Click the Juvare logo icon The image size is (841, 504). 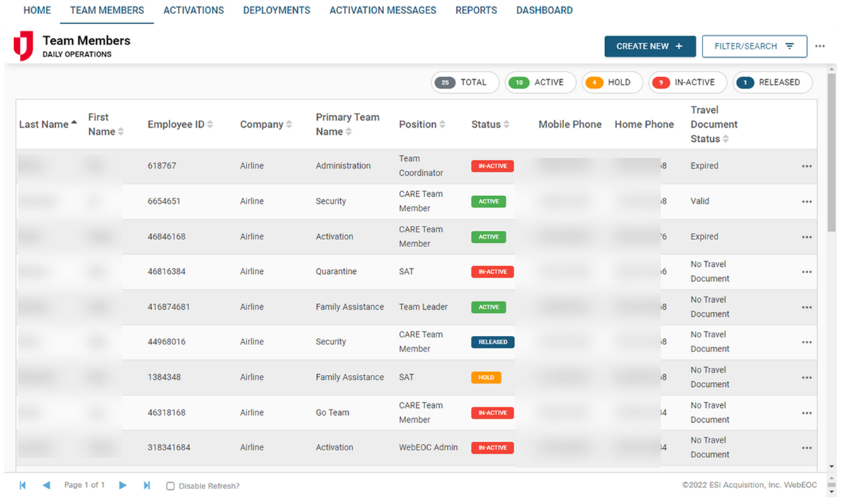pyautogui.click(x=23, y=46)
